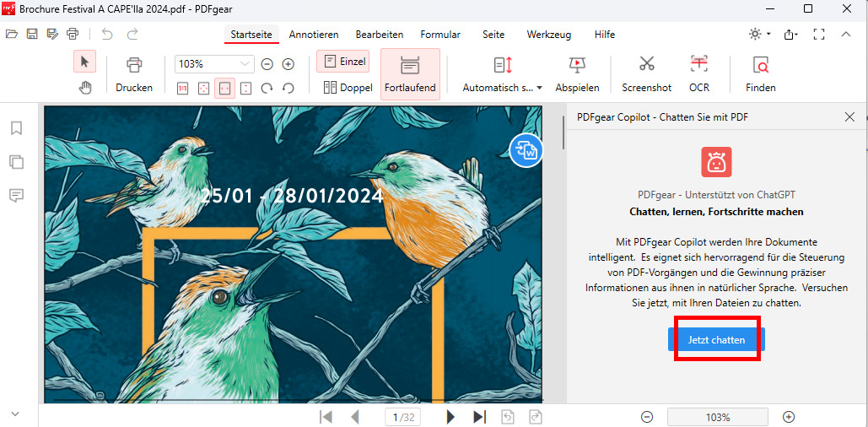Open the Seite tab

pos(493,35)
